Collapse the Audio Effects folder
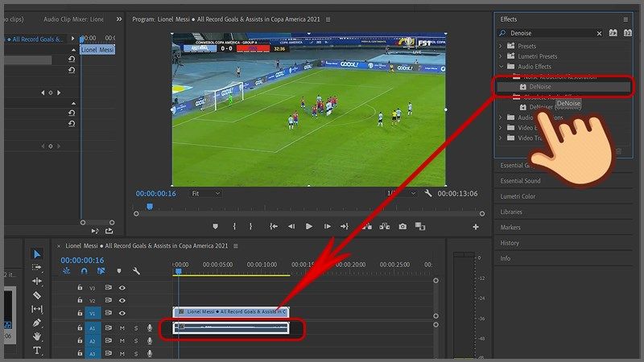 (501, 66)
